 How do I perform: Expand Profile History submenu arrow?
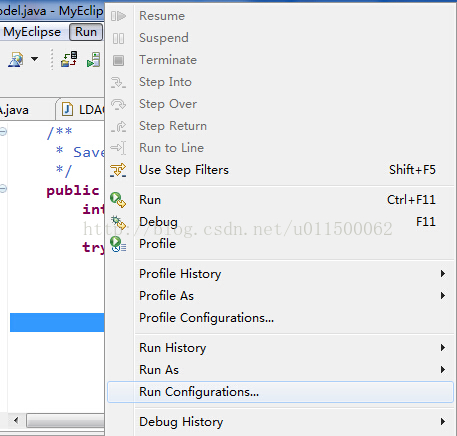(x=443, y=274)
